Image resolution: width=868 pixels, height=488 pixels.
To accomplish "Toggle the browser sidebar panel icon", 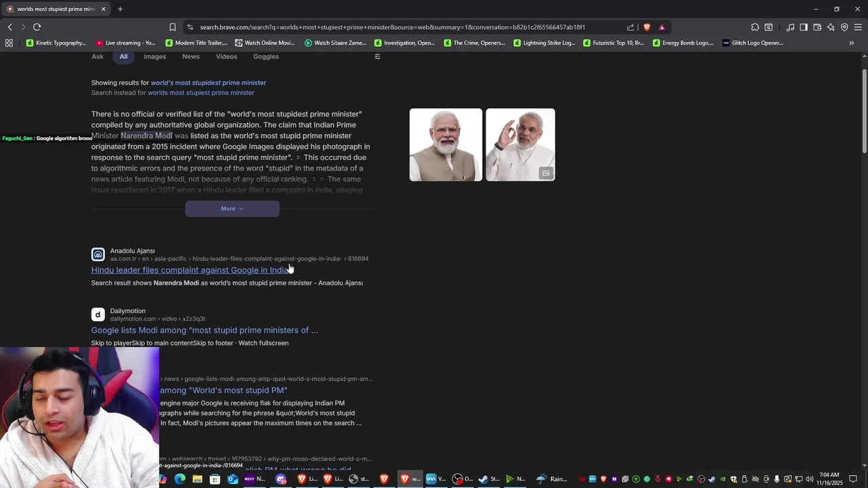I will coord(804,27).
